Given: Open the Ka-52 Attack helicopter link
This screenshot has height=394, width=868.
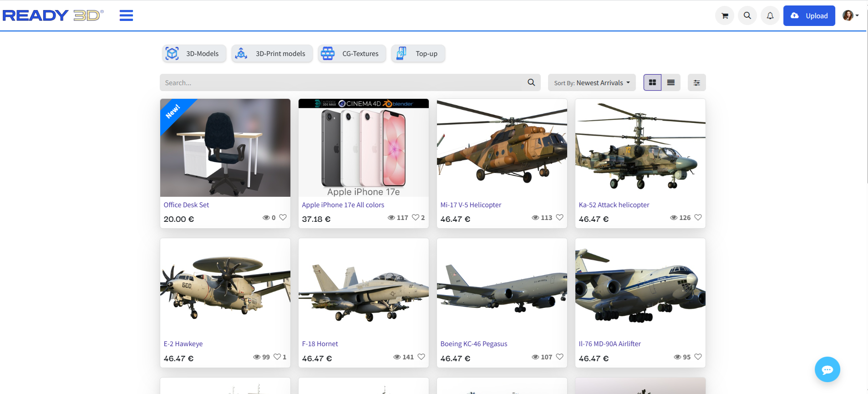Looking at the screenshot, I should [x=614, y=205].
